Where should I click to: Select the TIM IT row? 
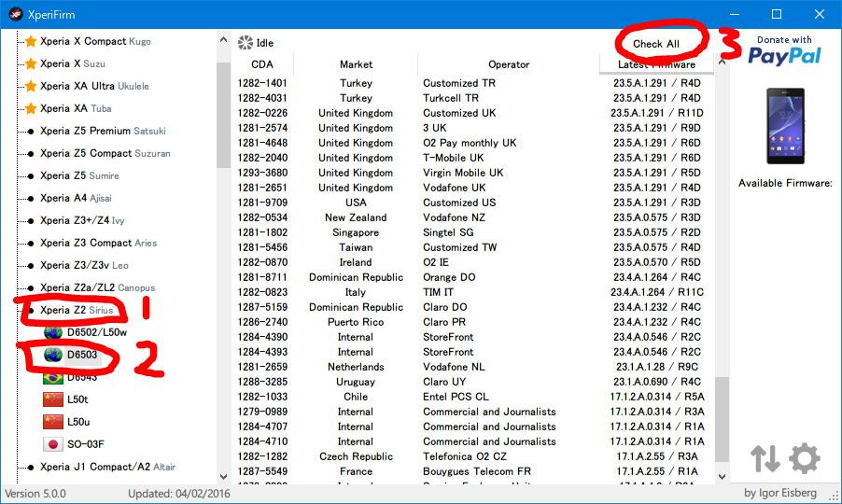coord(473,292)
